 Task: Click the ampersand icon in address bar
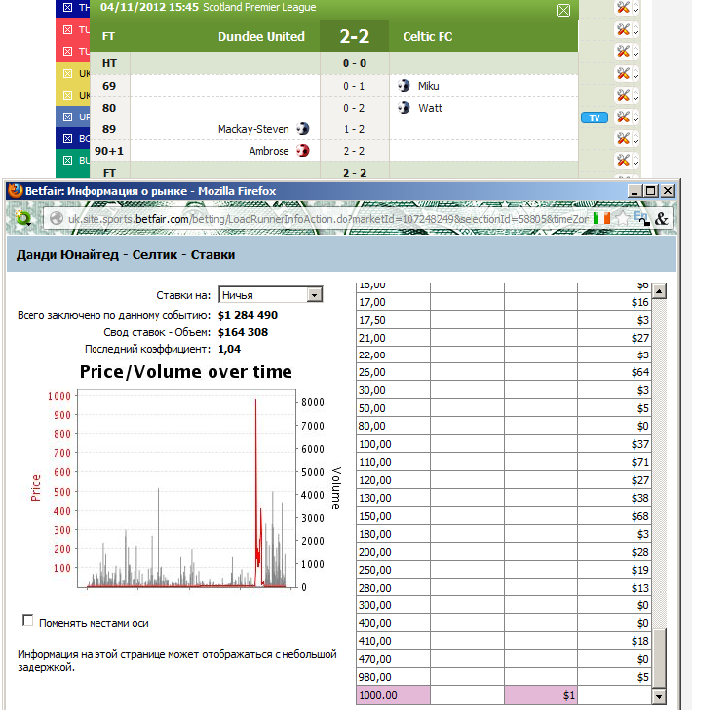[661, 219]
